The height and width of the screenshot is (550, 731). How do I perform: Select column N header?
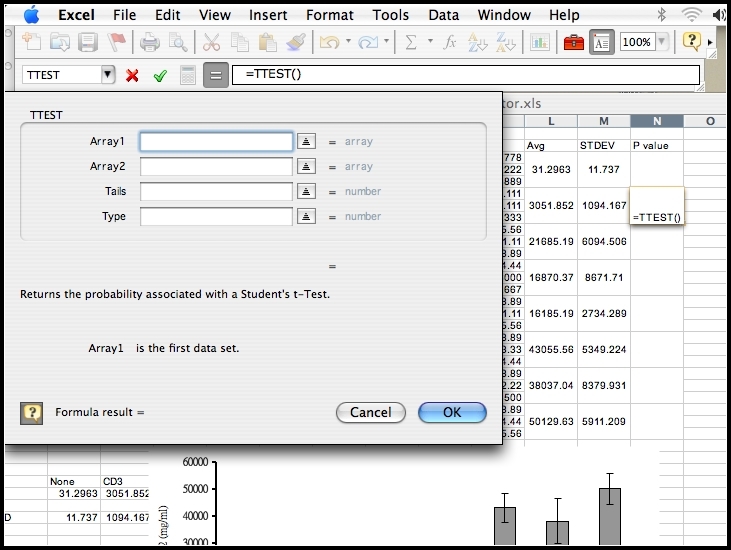click(657, 121)
